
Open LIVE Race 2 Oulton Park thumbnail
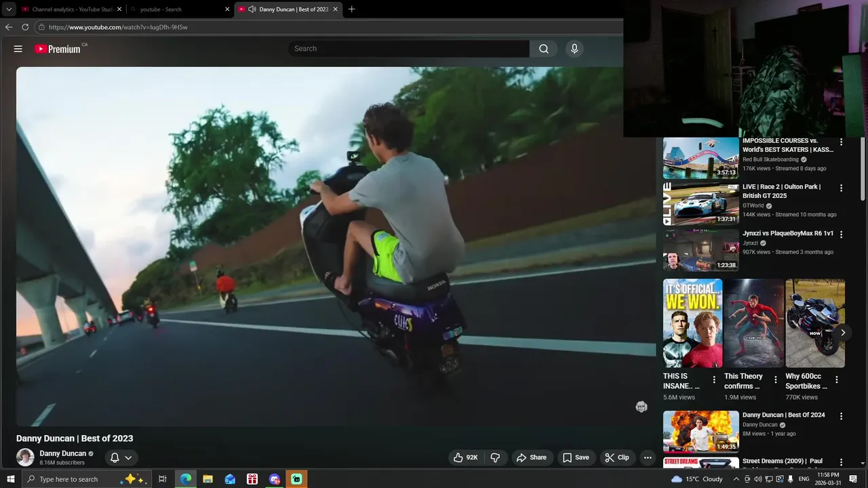pos(701,203)
